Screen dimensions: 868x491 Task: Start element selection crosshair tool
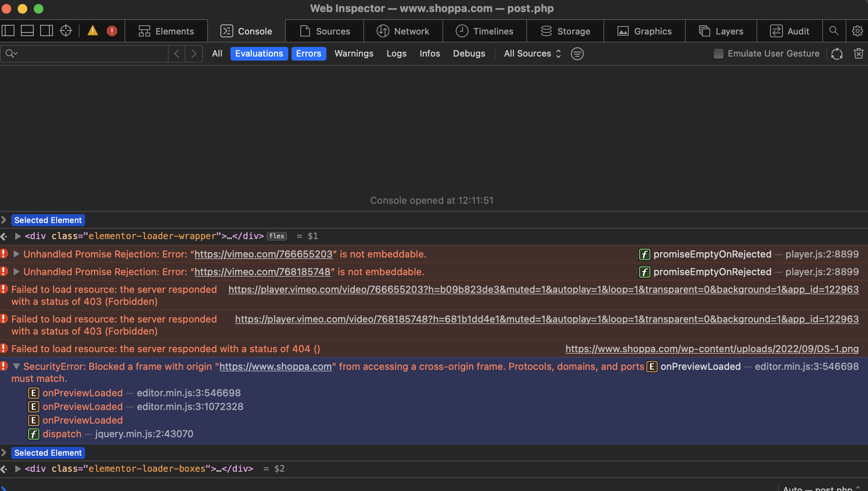click(66, 31)
